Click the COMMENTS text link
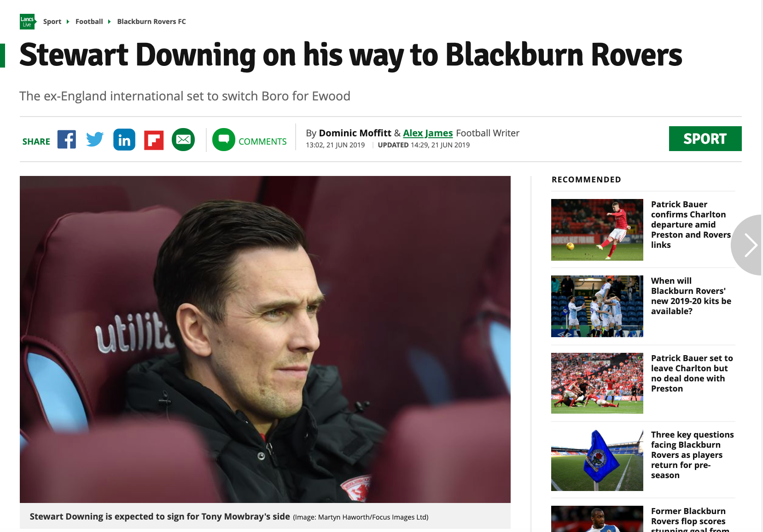Viewport: 763px width, 532px height. (x=262, y=141)
